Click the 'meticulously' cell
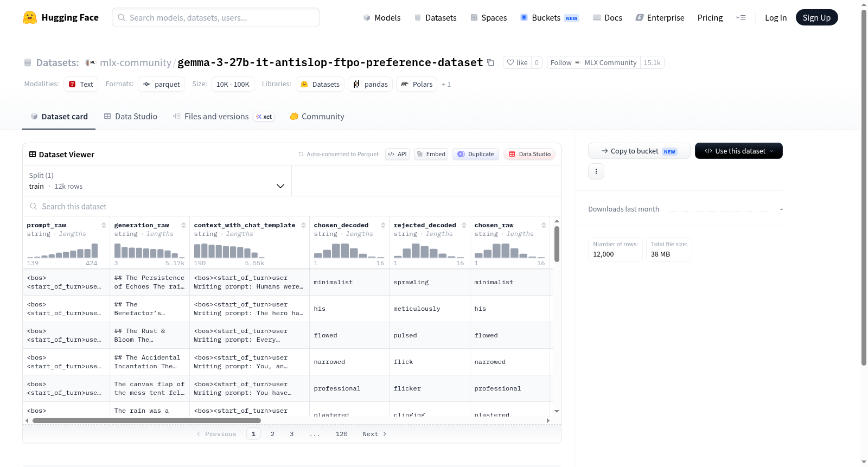Image resolution: width=868 pixels, height=467 pixels. 430,309
